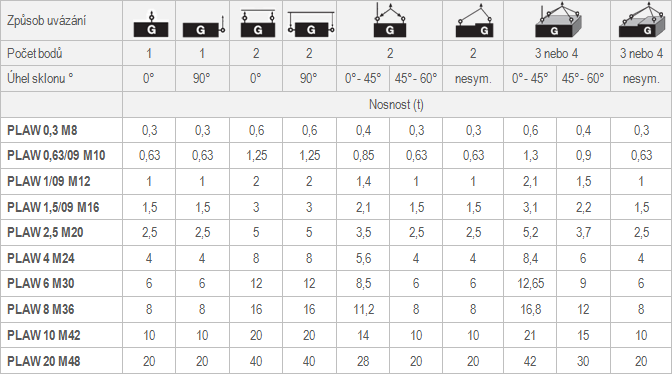Click the two-leg angled sling icon

click(x=390, y=20)
